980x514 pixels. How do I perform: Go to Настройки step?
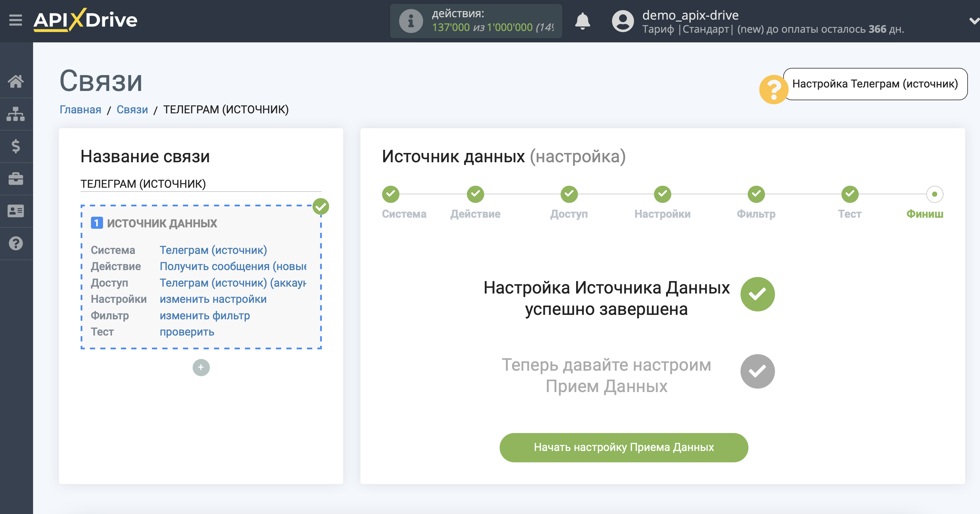(663, 194)
